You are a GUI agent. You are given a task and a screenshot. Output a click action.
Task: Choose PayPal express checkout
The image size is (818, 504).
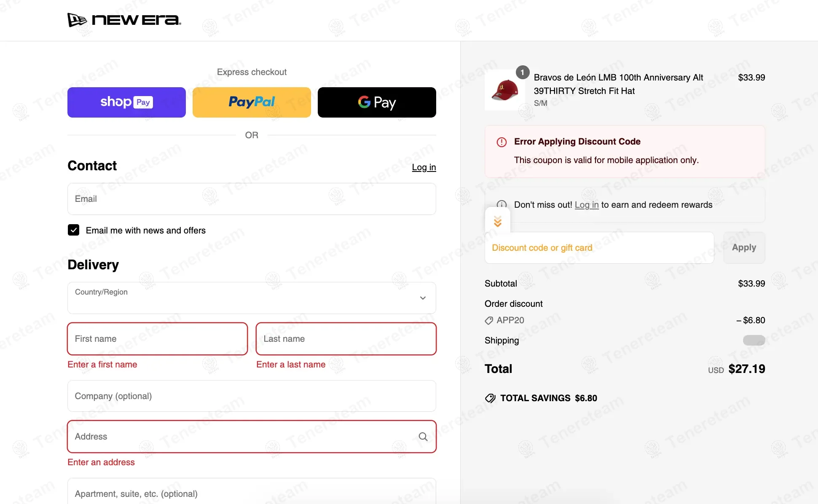point(252,102)
